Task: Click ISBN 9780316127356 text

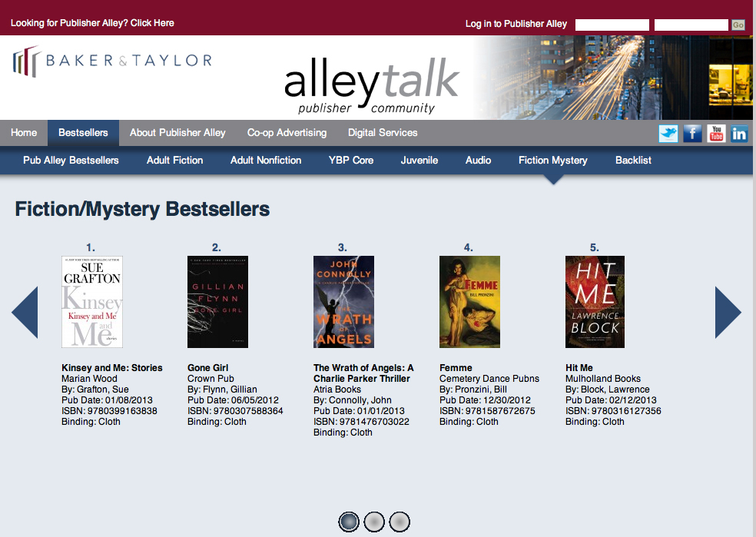Action: 613,411
